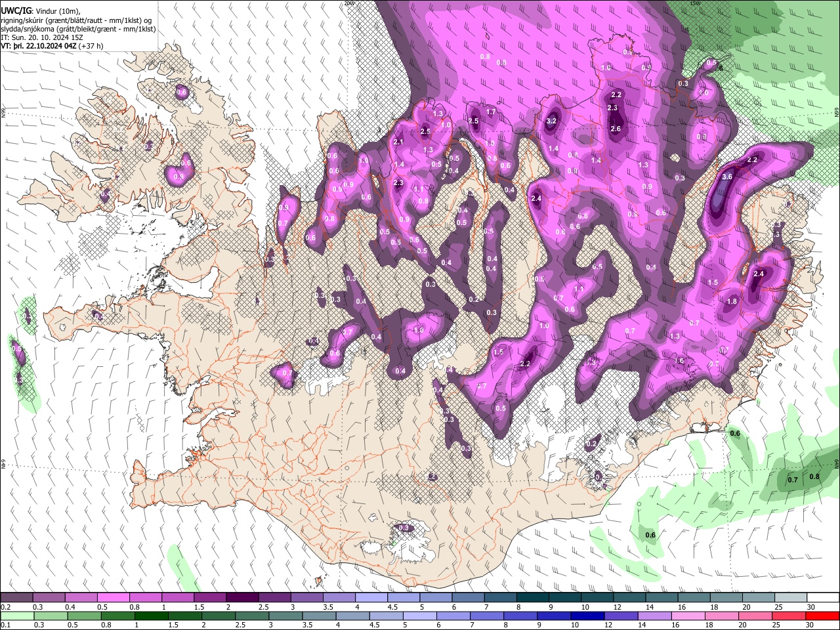Viewport: 840px width, 630px height.
Task: Click the 20W longitude label
Action: 349,3
